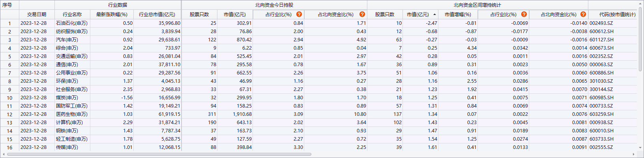Click stock code 601127.SH cell
The image size is (644, 158).
point(601,40)
